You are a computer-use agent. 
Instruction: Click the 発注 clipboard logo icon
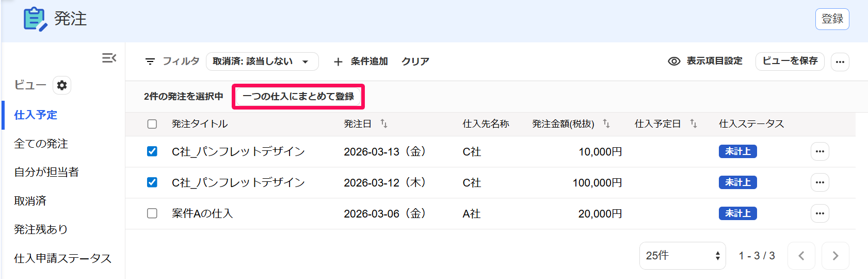pyautogui.click(x=36, y=19)
